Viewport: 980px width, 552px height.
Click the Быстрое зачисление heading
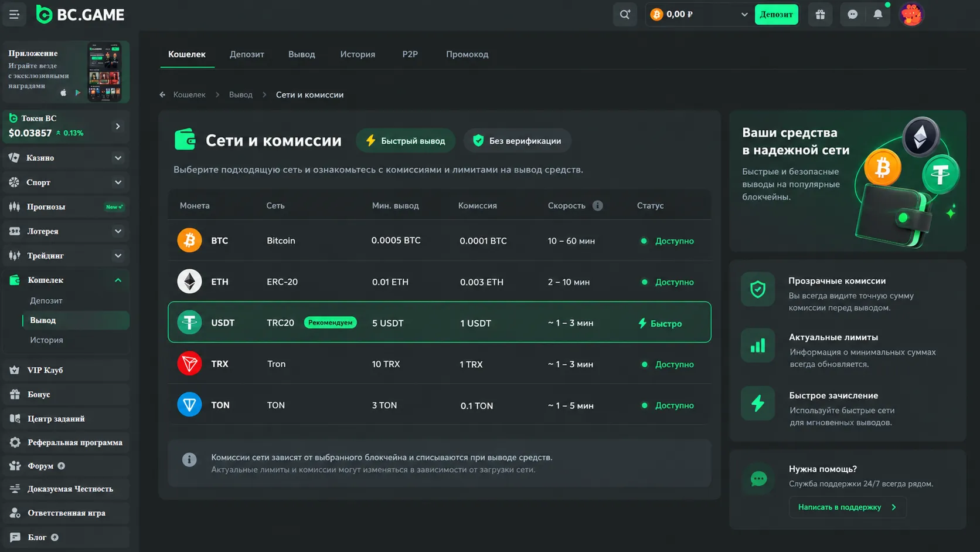pos(833,395)
